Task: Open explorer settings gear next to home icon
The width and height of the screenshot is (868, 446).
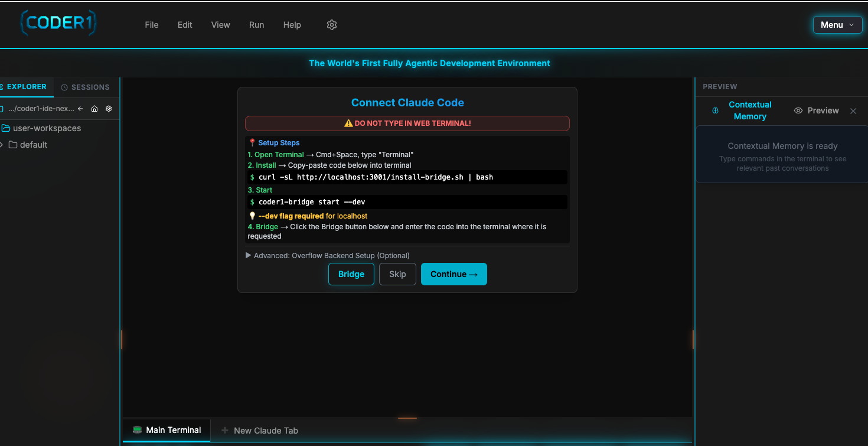Action: coord(109,109)
